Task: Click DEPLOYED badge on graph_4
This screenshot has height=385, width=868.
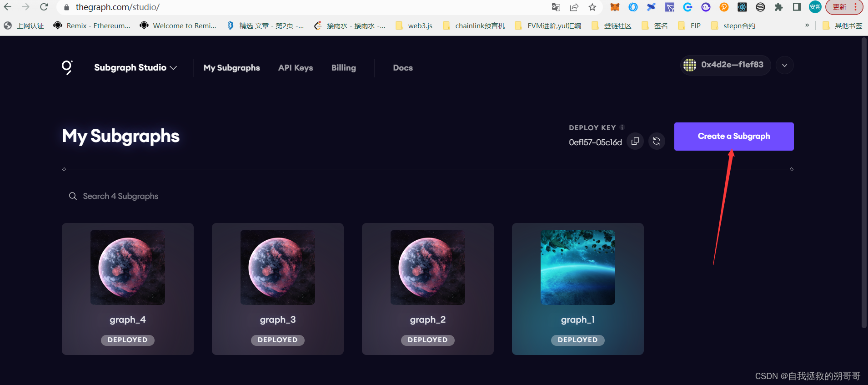Action: pos(128,340)
